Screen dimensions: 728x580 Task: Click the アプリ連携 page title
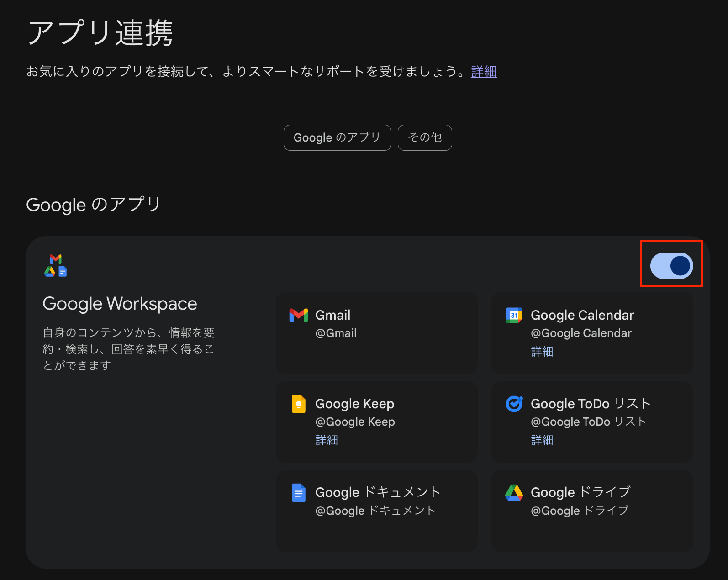(x=100, y=33)
